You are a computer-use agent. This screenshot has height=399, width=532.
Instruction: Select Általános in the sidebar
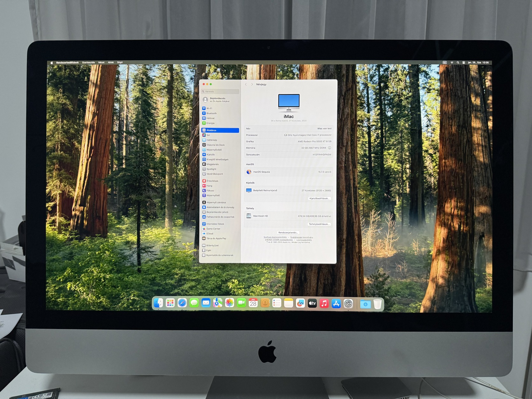pos(220,130)
